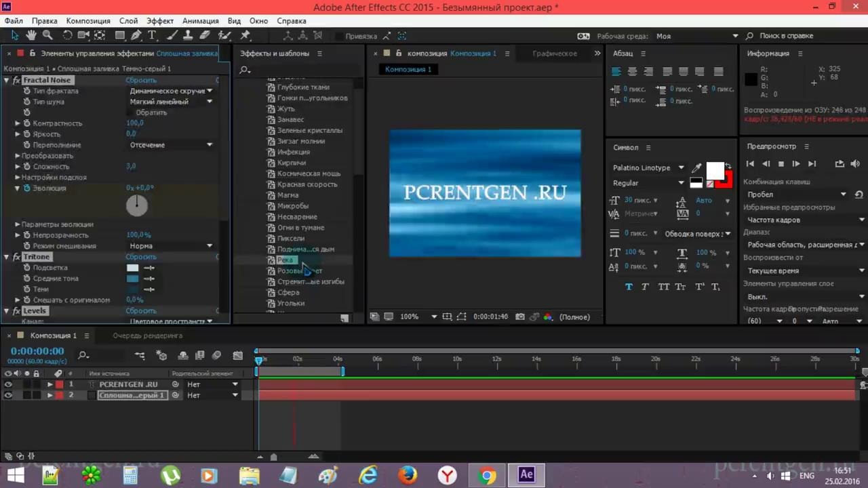Toggle visibility of PCRENTGEN .RU layer
Screen dimensions: 868x488
tap(8, 384)
